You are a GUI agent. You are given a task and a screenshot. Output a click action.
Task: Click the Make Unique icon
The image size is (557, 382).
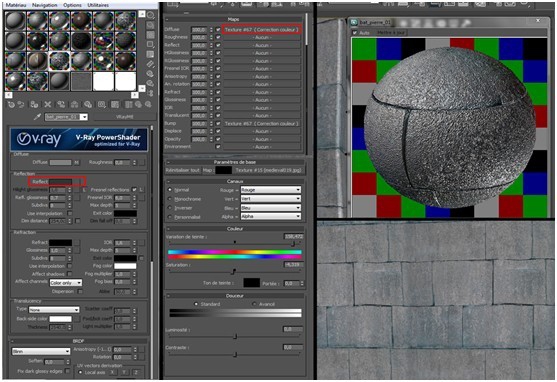coord(74,104)
